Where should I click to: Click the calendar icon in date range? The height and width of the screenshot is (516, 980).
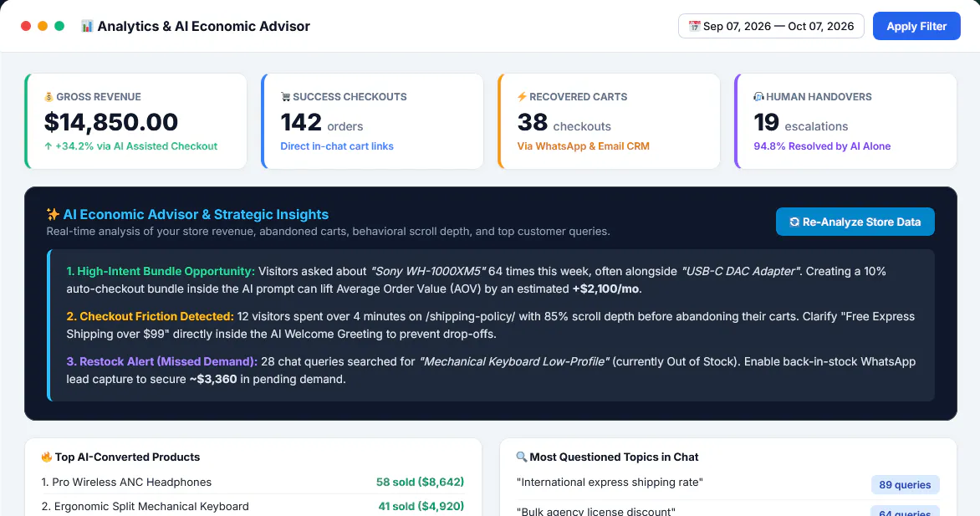point(694,26)
